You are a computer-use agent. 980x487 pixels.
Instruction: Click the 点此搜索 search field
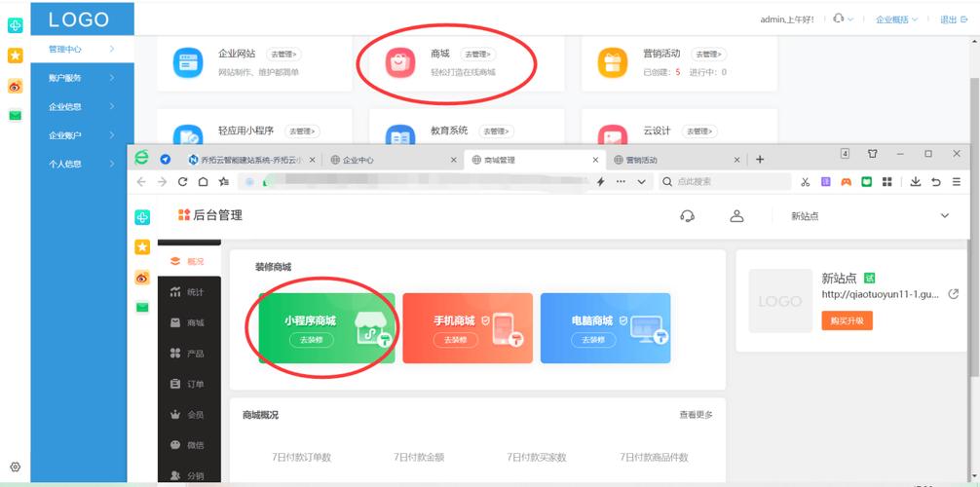(725, 181)
